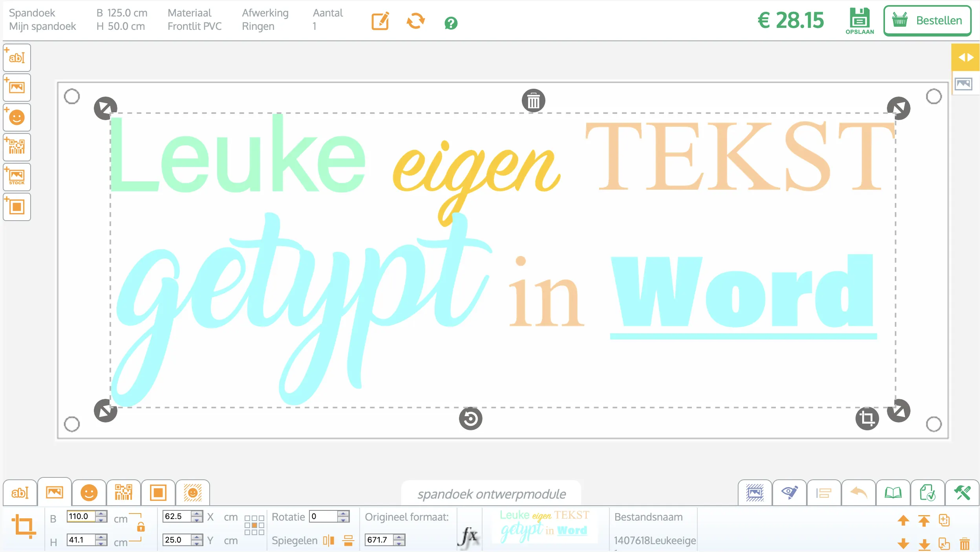
Task: Increase width B with the up stepper
Action: (101, 514)
